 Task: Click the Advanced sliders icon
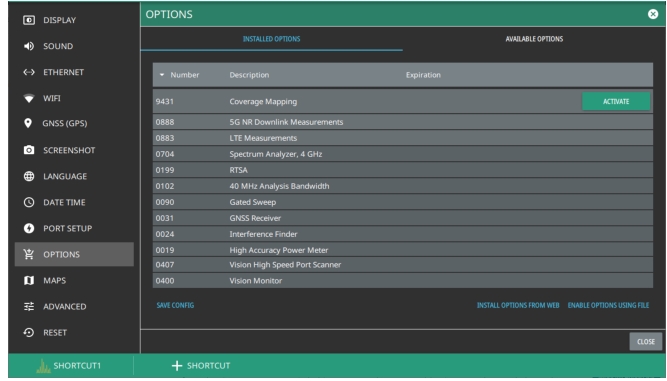coord(29,306)
